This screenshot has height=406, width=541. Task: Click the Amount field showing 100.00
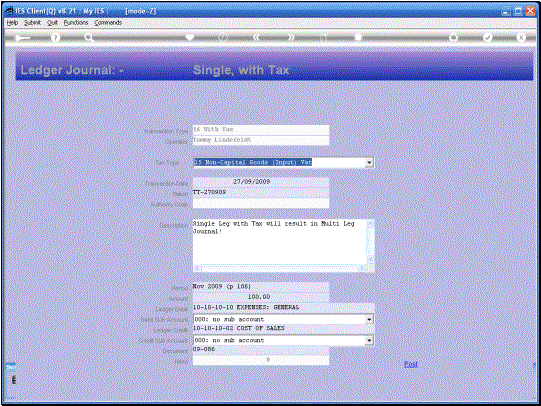[260, 297]
